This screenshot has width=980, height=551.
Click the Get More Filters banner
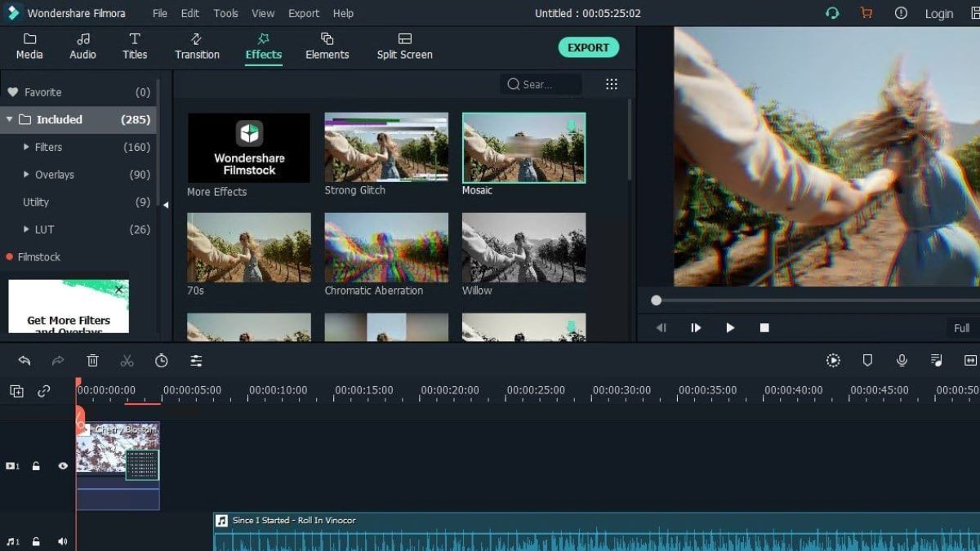[x=69, y=307]
